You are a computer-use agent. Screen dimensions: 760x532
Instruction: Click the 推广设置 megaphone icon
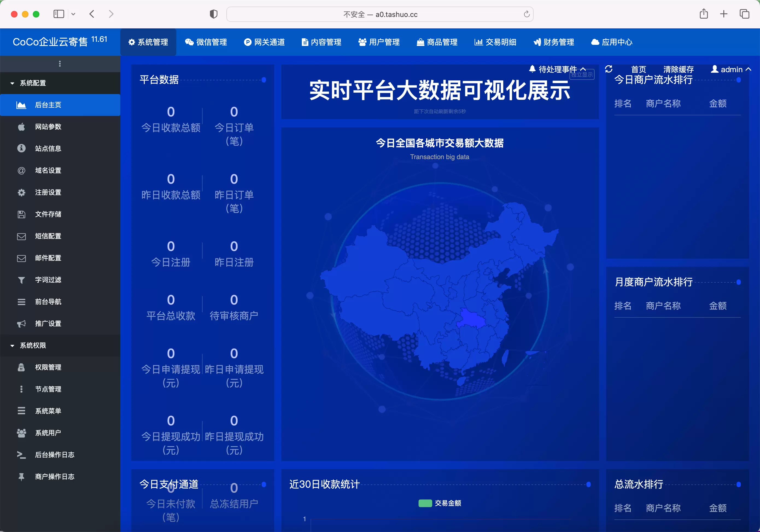coord(21,324)
